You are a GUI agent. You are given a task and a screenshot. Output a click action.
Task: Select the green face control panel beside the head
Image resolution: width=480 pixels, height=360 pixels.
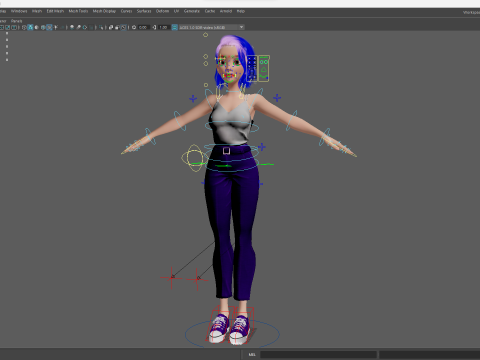click(264, 69)
